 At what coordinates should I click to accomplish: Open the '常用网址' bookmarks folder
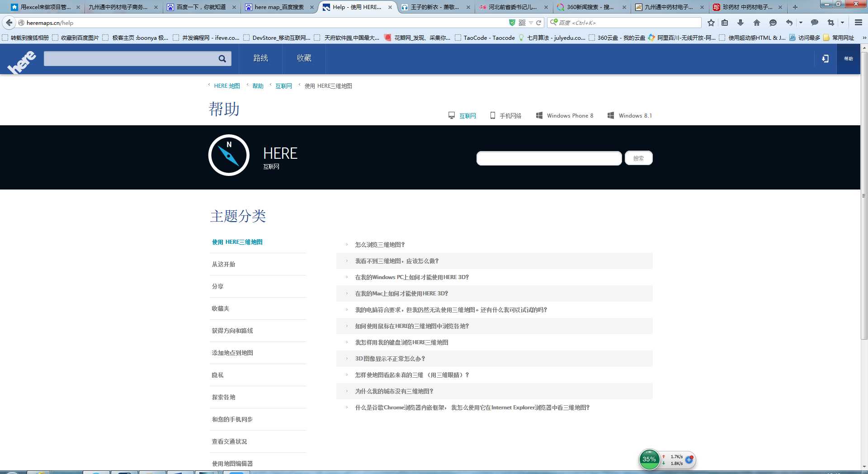[839, 38]
